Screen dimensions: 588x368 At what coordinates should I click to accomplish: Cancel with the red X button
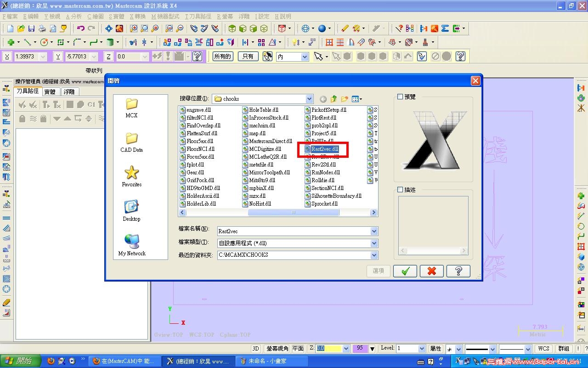[x=431, y=271]
